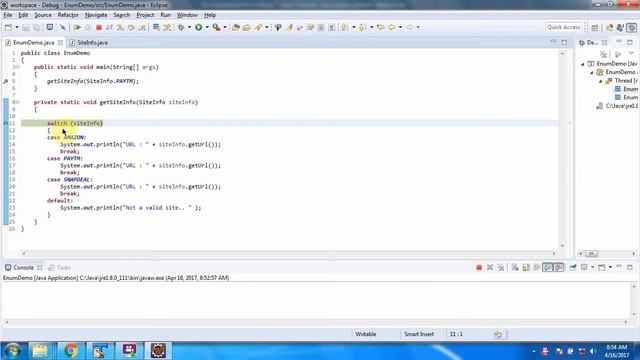This screenshot has height=360, width=640.
Task: Open the Source menu
Action: click(x=43, y=15)
